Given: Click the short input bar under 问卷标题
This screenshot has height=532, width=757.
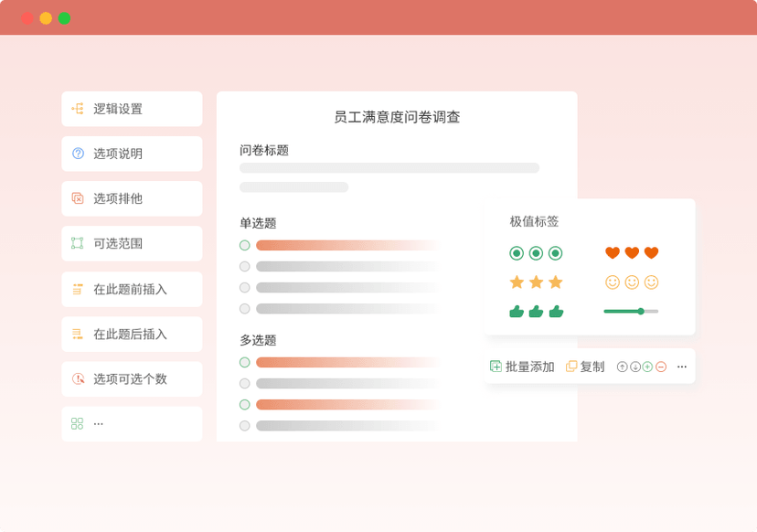Looking at the screenshot, I should click(x=293, y=186).
